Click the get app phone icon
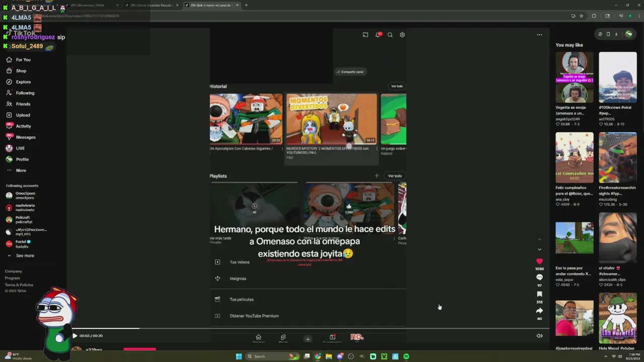This screenshot has width=644, height=362. click(x=608, y=34)
